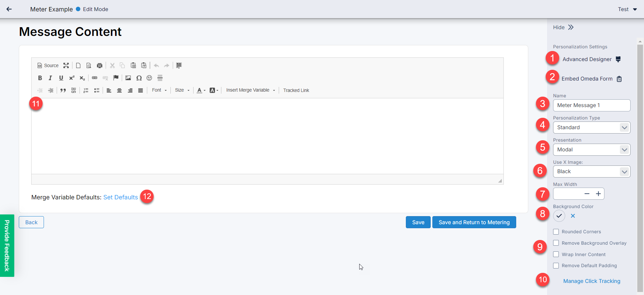Open the Test user menu

(x=627, y=9)
